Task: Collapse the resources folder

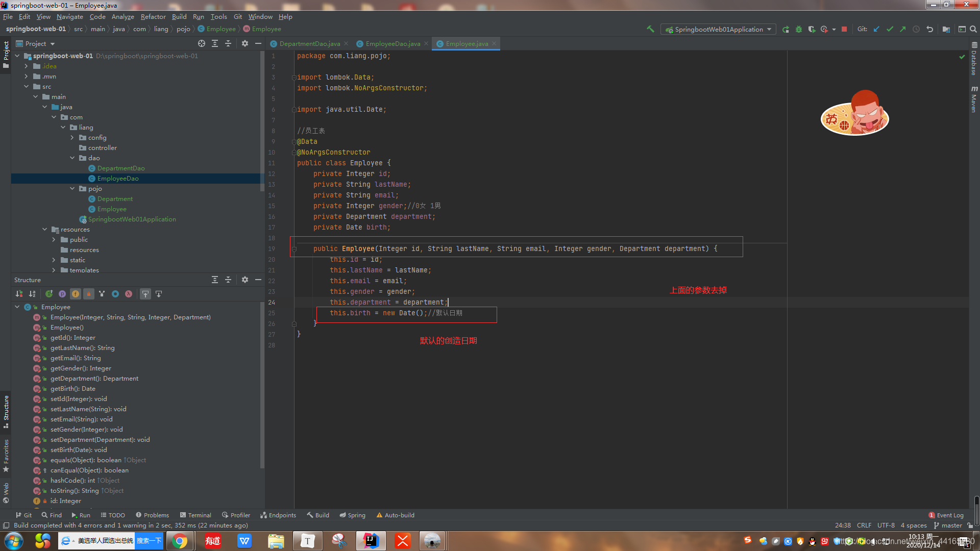Action: click(45, 230)
